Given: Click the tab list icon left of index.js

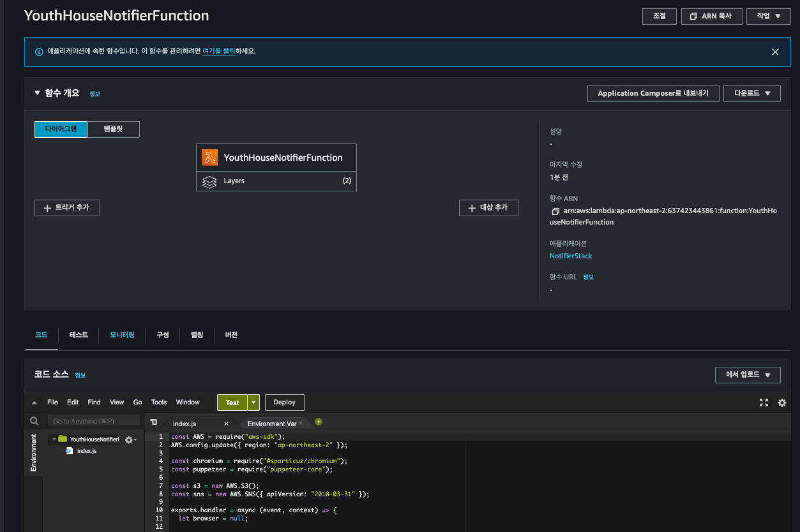Looking at the screenshot, I should 154,422.
